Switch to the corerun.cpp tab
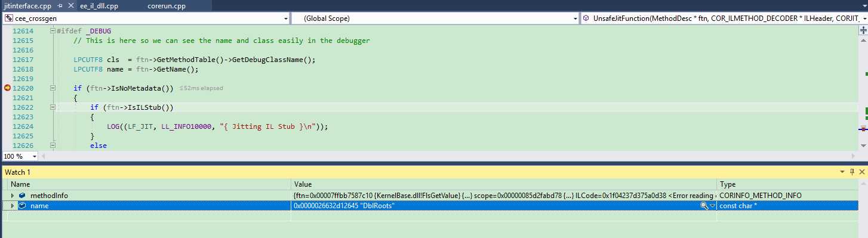The width and height of the screenshot is (868, 238). coord(167,6)
